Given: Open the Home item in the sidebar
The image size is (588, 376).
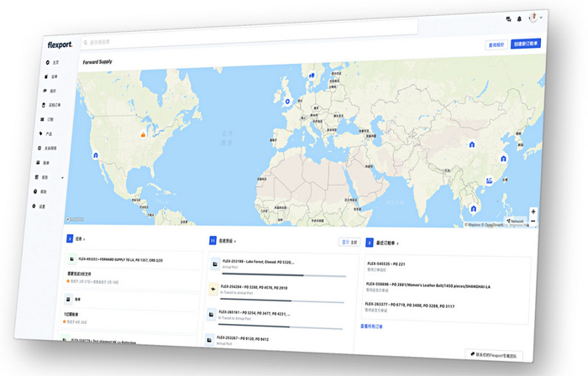Looking at the screenshot, I should tap(53, 63).
